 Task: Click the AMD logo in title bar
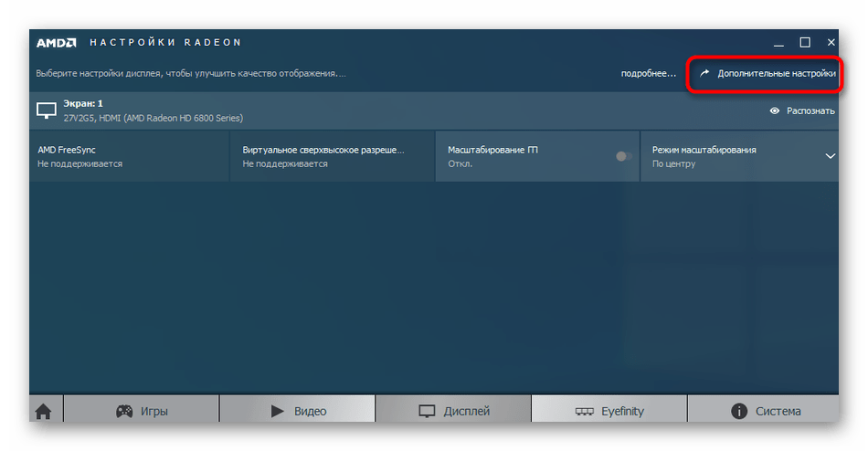(56, 43)
